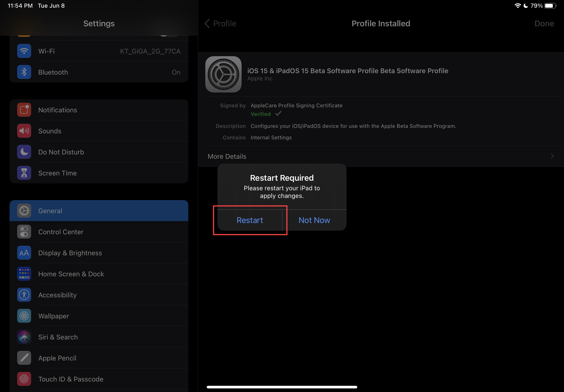This screenshot has height=392, width=564.
Task: Open Display & Brightness settings
Action: click(x=70, y=253)
